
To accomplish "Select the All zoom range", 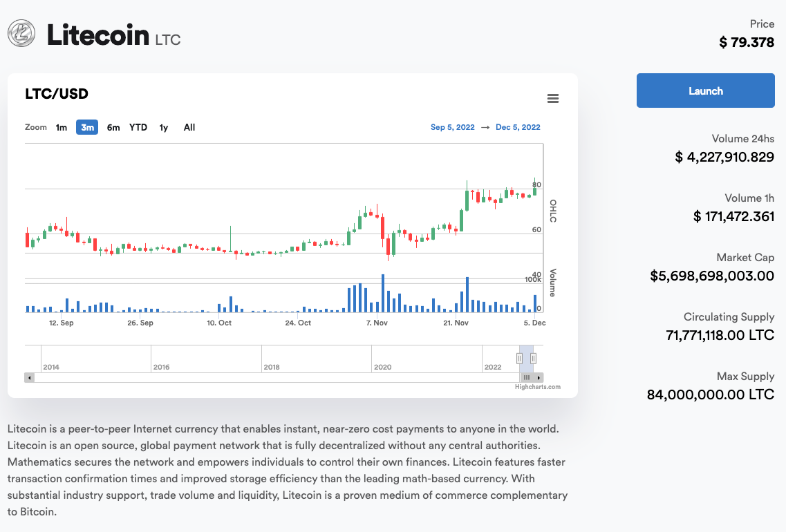I will click(x=189, y=127).
